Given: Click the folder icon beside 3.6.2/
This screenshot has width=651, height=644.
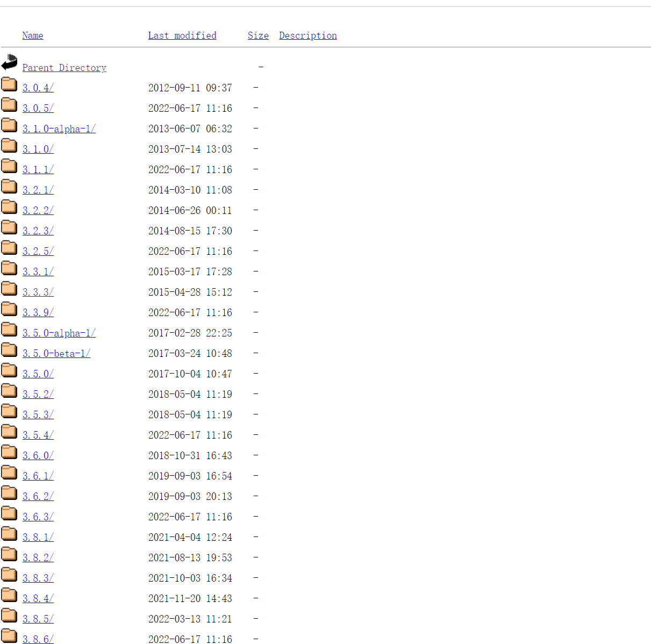Looking at the screenshot, I should tap(9, 492).
